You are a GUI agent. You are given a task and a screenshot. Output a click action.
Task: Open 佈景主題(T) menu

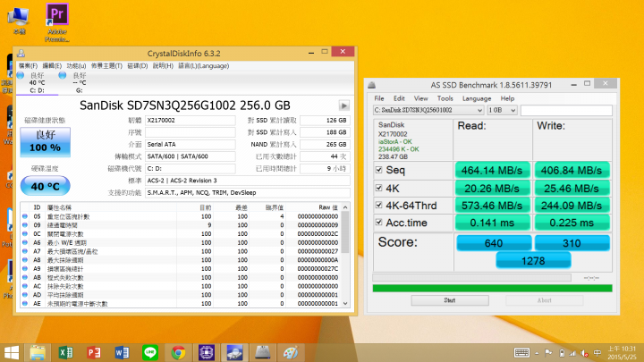[x=106, y=65]
